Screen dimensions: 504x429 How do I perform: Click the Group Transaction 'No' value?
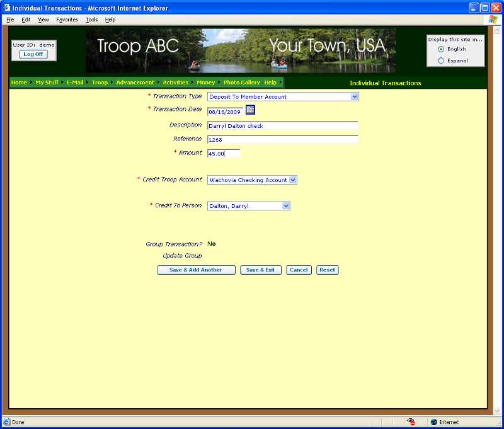[212, 244]
